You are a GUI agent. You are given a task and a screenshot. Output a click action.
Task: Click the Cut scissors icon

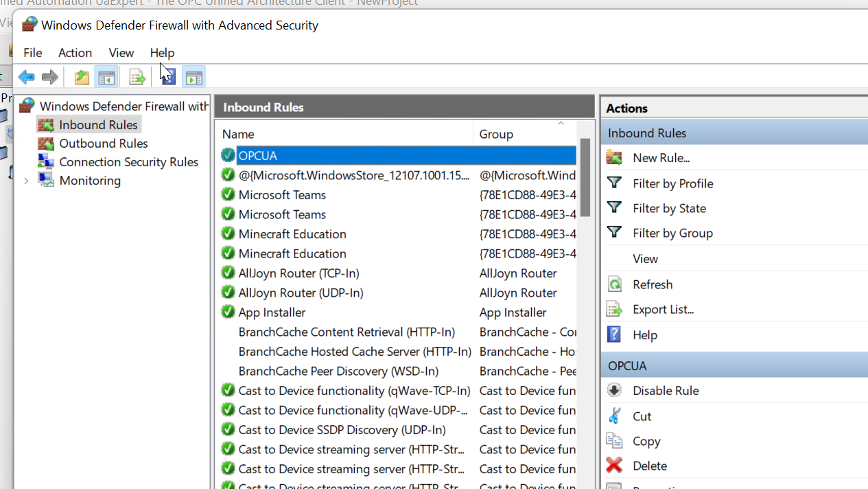(614, 416)
